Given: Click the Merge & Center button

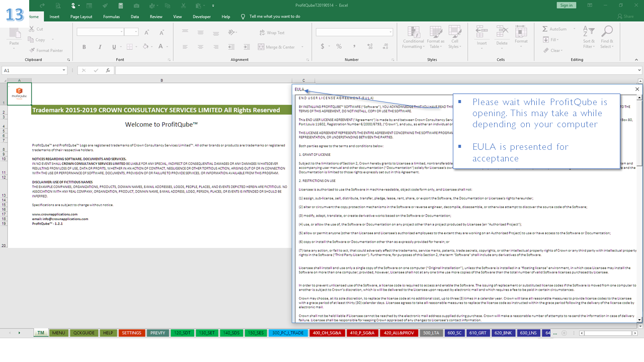Looking at the screenshot, I should pyautogui.click(x=276, y=47).
